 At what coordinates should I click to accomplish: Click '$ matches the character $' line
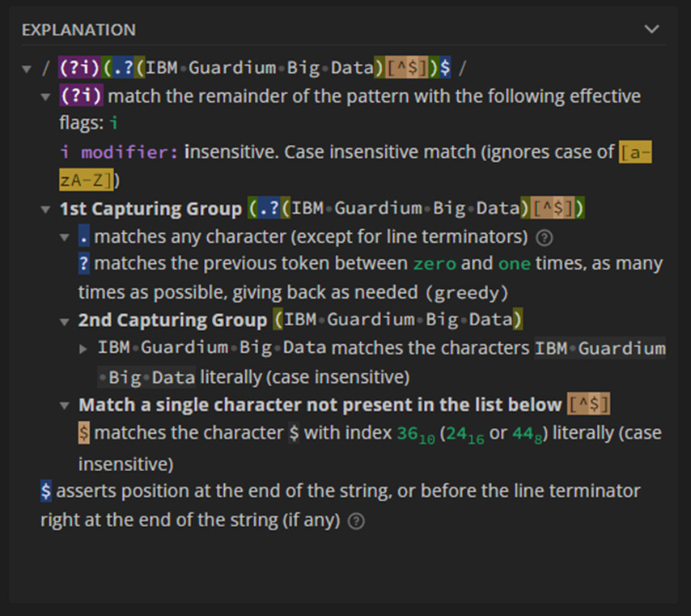pyautogui.click(x=370, y=448)
